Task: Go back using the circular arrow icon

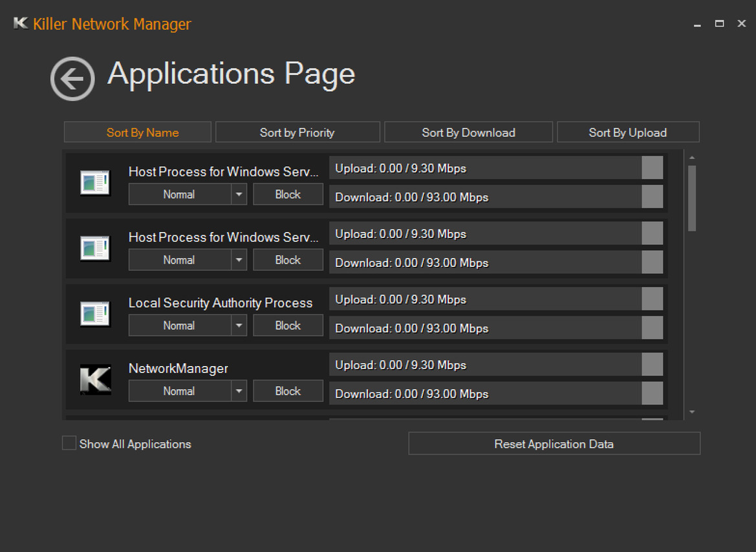Action: click(x=72, y=79)
